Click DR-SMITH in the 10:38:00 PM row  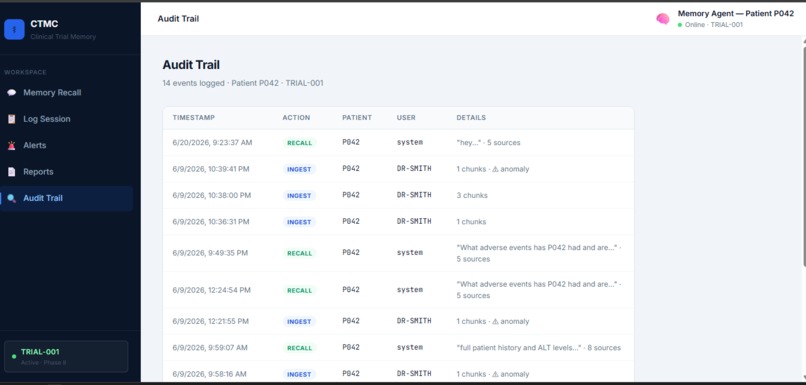click(x=414, y=195)
